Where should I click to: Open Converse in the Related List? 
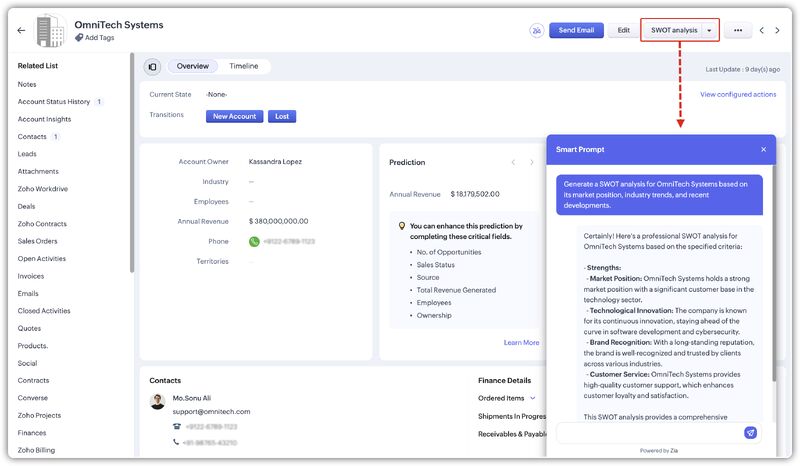pyautogui.click(x=33, y=398)
